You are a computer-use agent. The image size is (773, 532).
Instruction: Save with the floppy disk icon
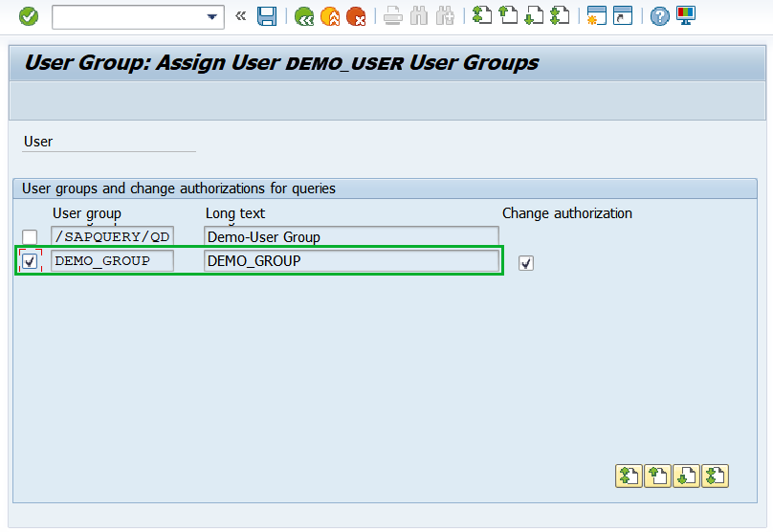[x=267, y=17]
